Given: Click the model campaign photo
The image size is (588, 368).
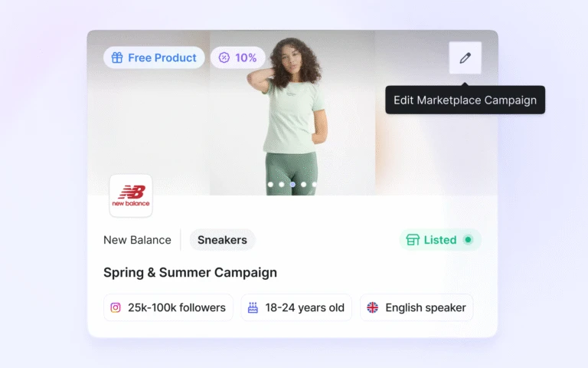Looking at the screenshot, I should point(292,113).
